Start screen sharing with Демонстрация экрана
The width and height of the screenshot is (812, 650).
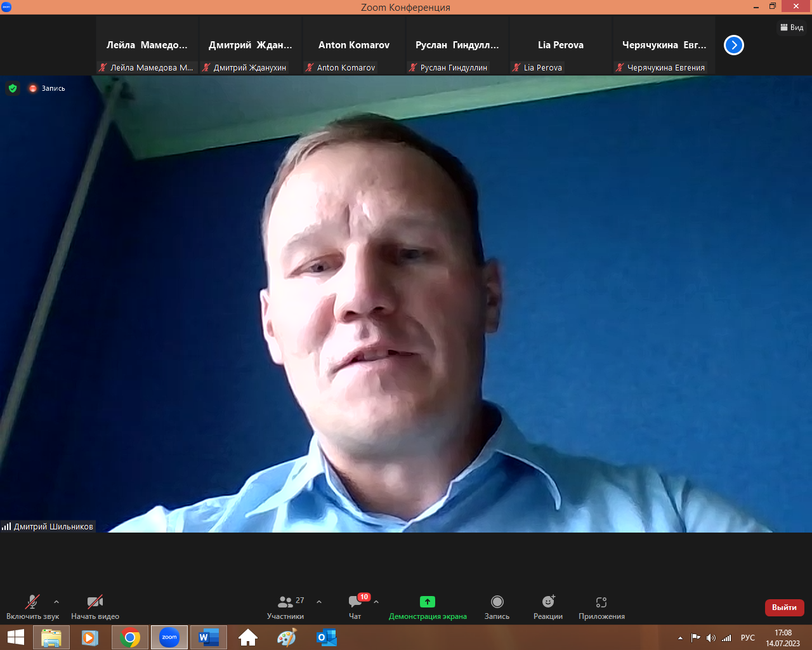(428, 607)
